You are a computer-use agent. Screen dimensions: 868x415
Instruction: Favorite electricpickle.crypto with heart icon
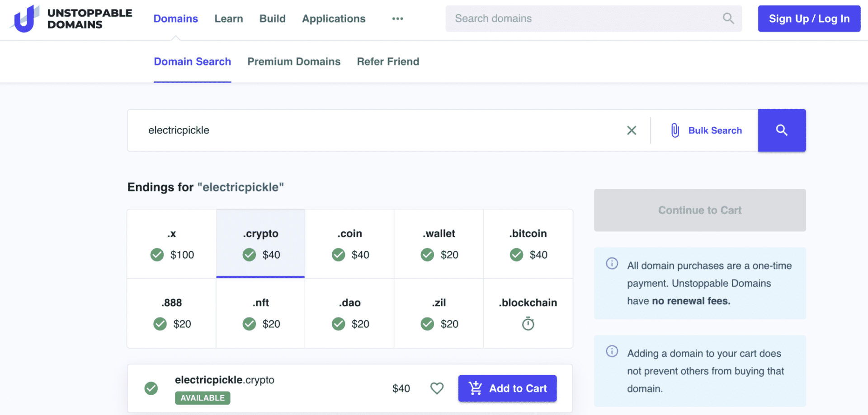click(x=437, y=388)
